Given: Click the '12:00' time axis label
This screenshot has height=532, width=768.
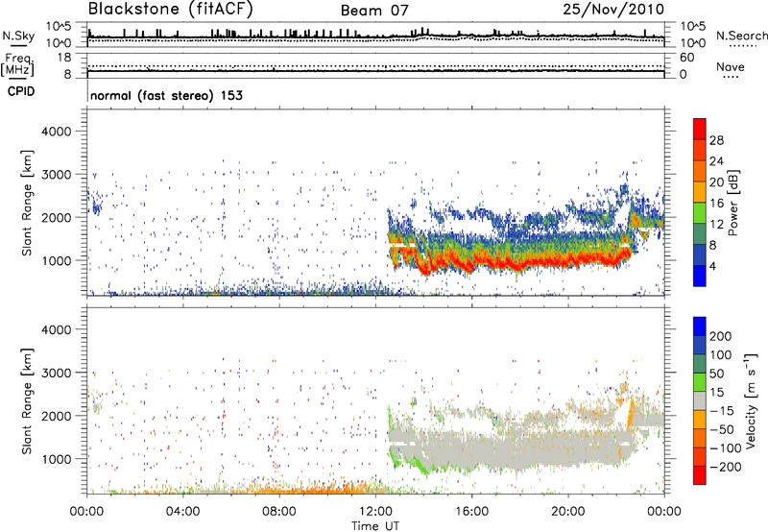Looking at the screenshot, I should coord(375,512).
